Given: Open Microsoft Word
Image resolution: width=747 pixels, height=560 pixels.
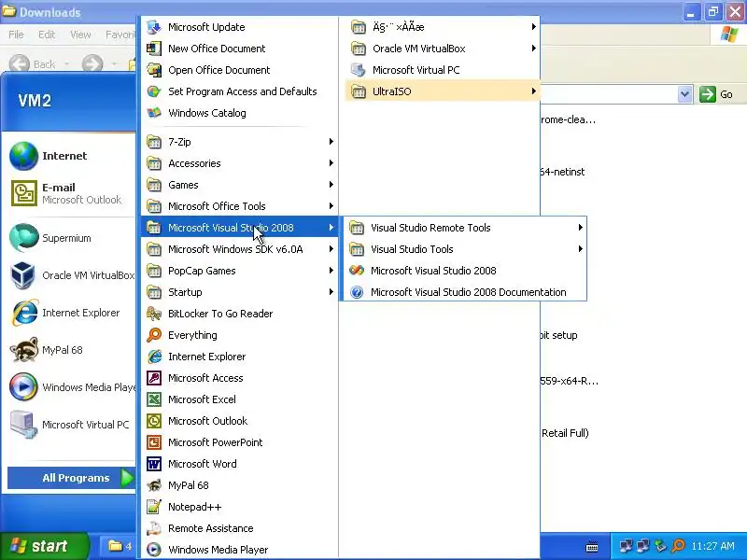Looking at the screenshot, I should (x=240, y=463).
